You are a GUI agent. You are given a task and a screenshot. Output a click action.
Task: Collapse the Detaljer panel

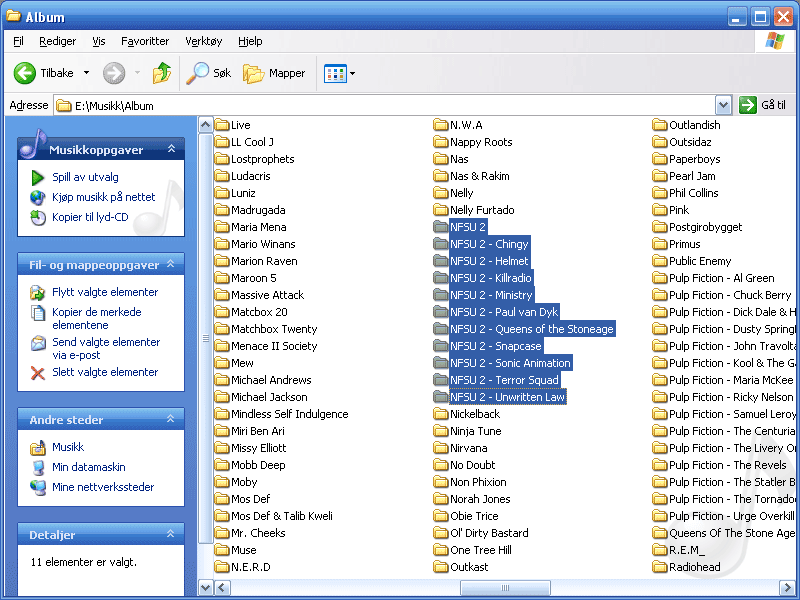point(170,534)
